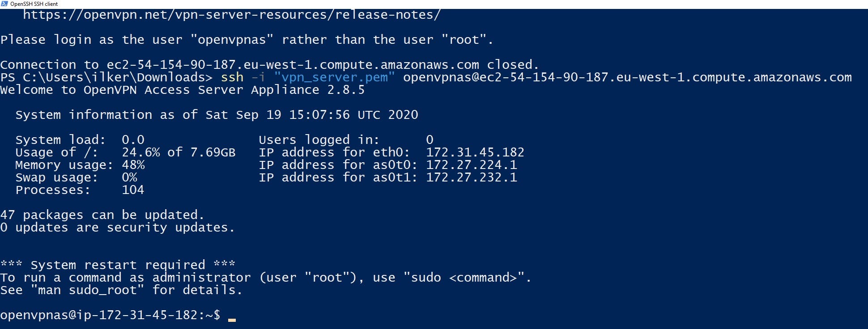This screenshot has height=329, width=868.
Task: Click the "vpn_server.pem" filename in command
Action: [335, 77]
